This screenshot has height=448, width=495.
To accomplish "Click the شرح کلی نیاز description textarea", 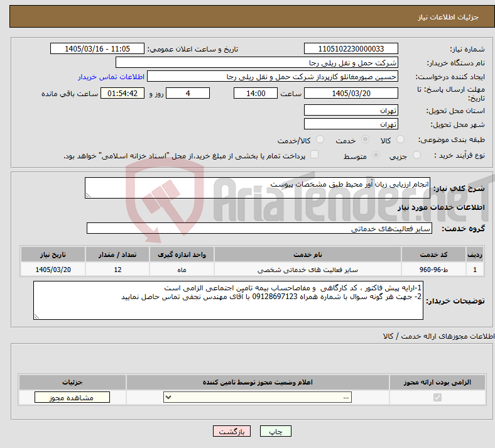I will pyautogui.click(x=258, y=188).
